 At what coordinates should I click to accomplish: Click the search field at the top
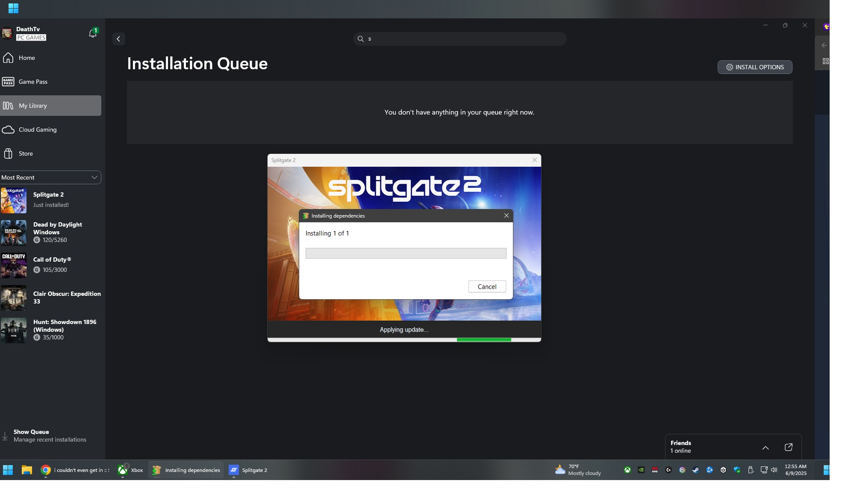[x=459, y=39]
